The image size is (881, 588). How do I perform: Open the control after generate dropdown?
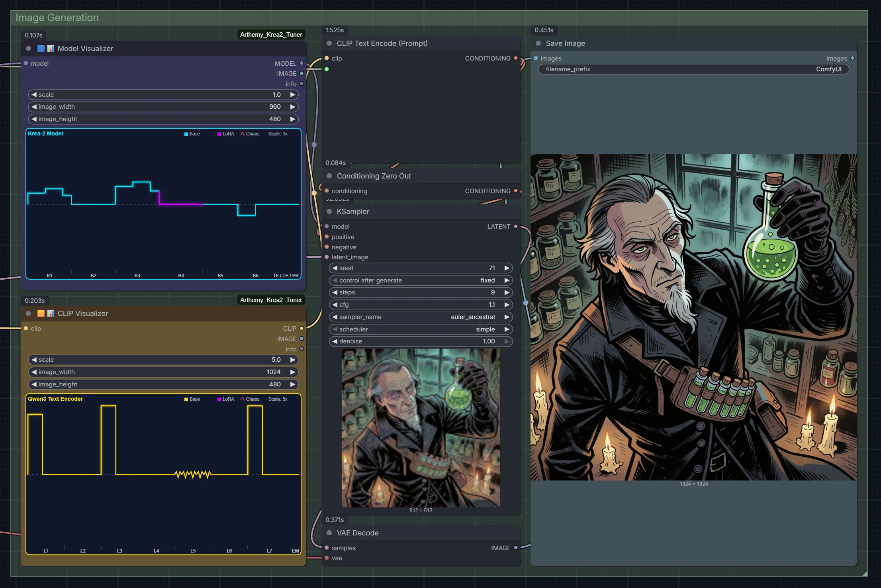(x=421, y=280)
